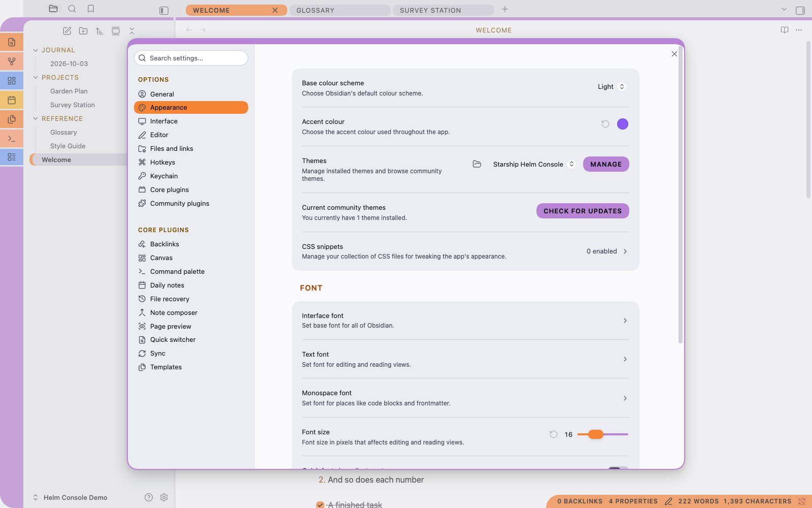Open the graph view ribbon icon
Screen dimensions: 812x508
tap(12, 61)
